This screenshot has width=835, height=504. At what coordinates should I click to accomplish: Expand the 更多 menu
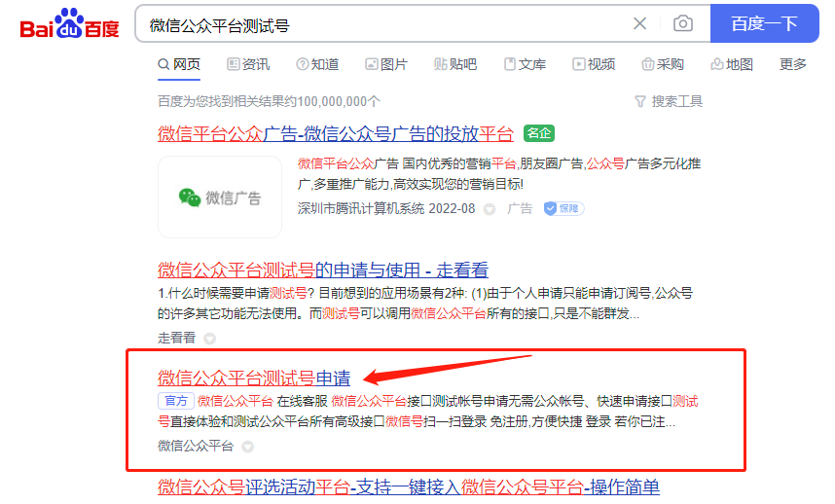(x=793, y=64)
